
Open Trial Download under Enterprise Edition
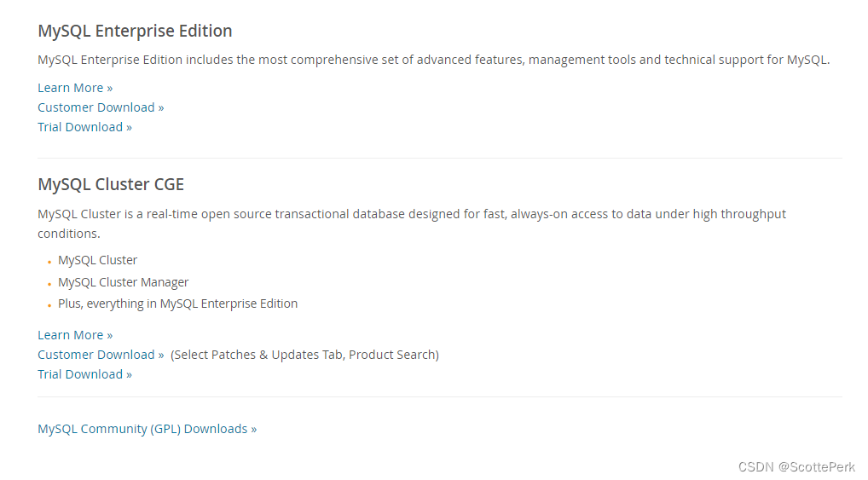[84, 127]
